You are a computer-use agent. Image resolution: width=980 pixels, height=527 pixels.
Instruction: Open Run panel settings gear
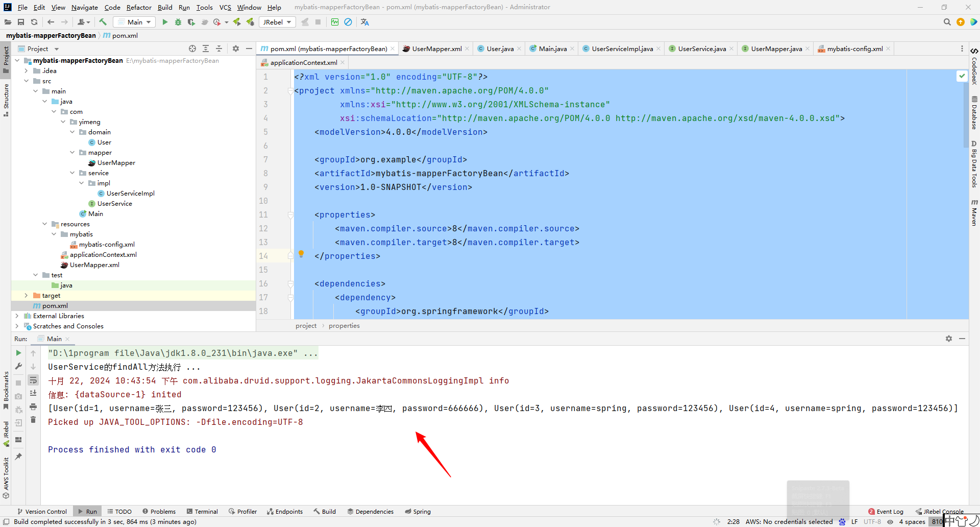949,339
